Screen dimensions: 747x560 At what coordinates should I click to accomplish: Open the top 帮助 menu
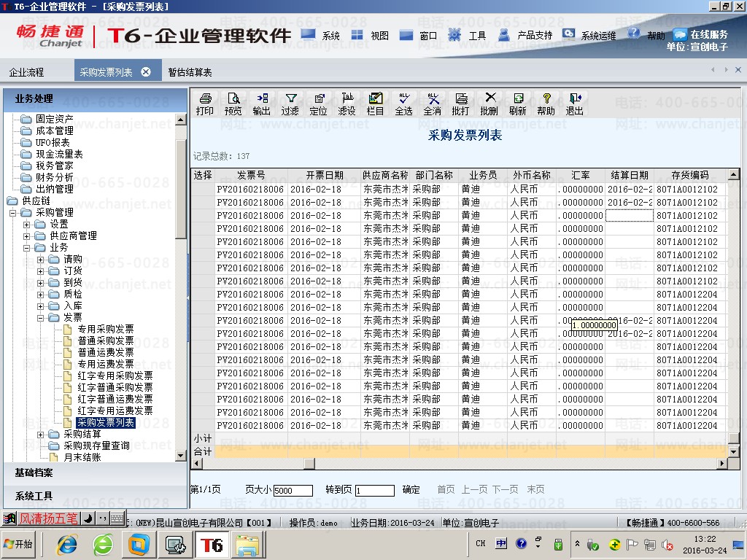(646, 35)
